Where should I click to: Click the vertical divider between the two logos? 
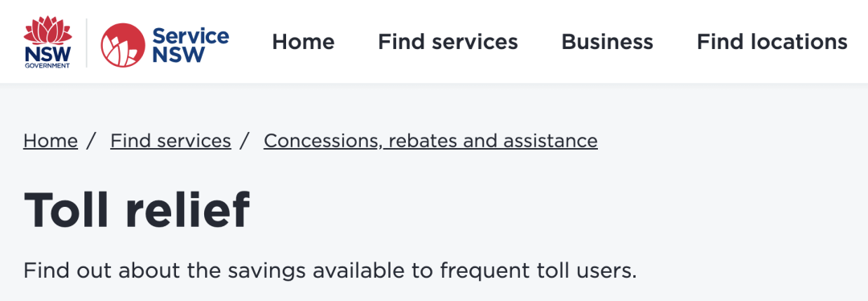[86, 43]
